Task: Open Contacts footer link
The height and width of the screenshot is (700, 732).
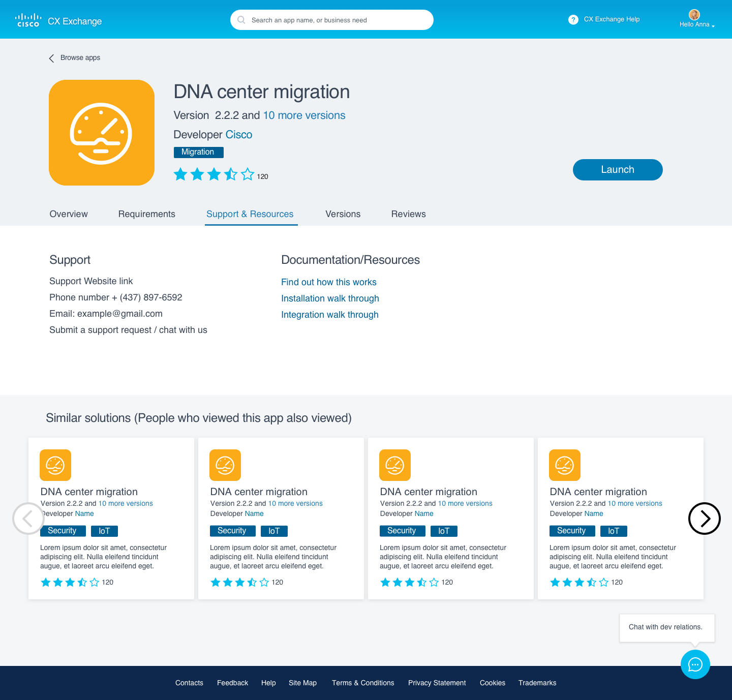Action: [x=189, y=683]
